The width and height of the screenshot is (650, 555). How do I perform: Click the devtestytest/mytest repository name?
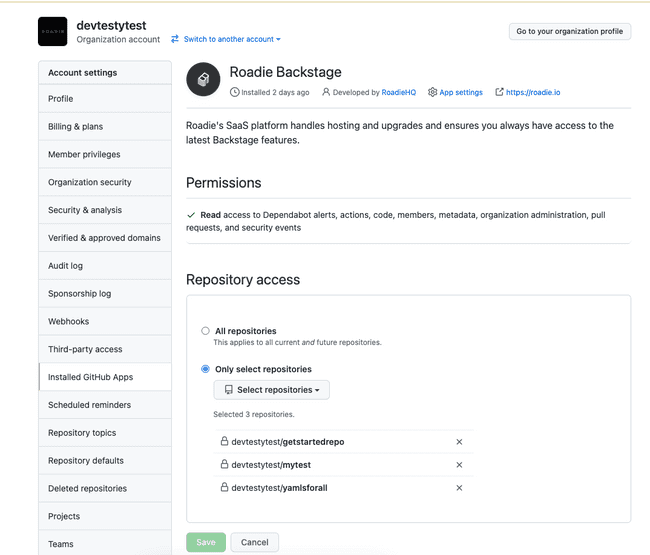[x=271, y=465]
